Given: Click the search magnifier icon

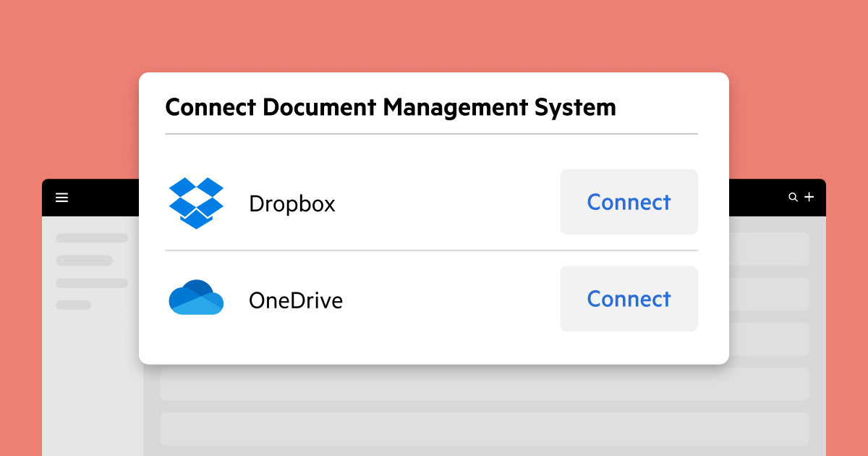Looking at the screenshot, I should click(793, 197).
